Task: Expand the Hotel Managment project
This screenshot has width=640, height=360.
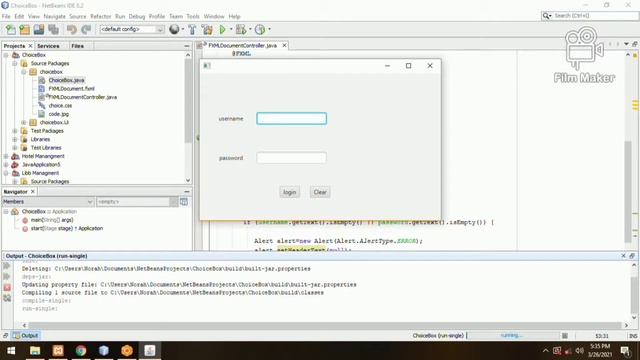Action: [x=6, y=156]
